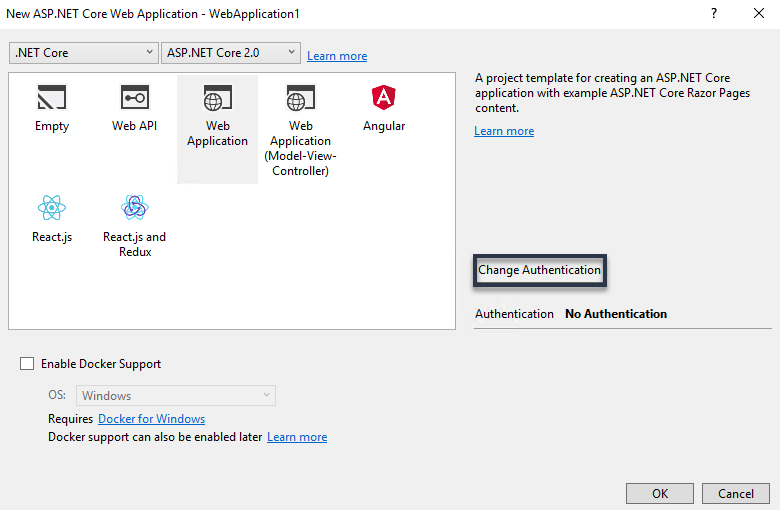Screen dimensions: 780x510
Task: Select Web Application (Model-View-Controller) template
Action: click(x=300, y=129)
